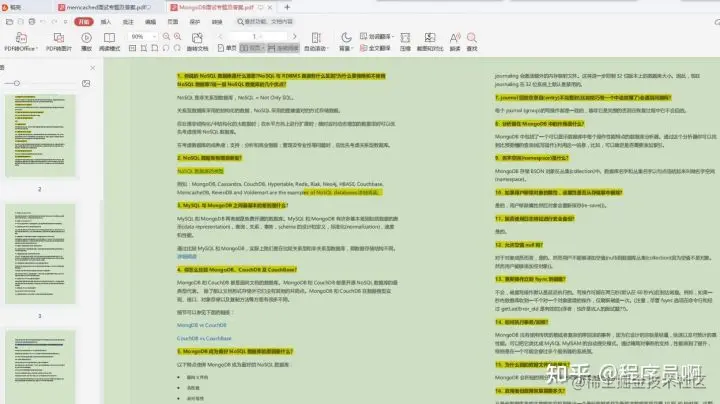Click the 划词翻译 word translation icon

[x=363, y=36]
